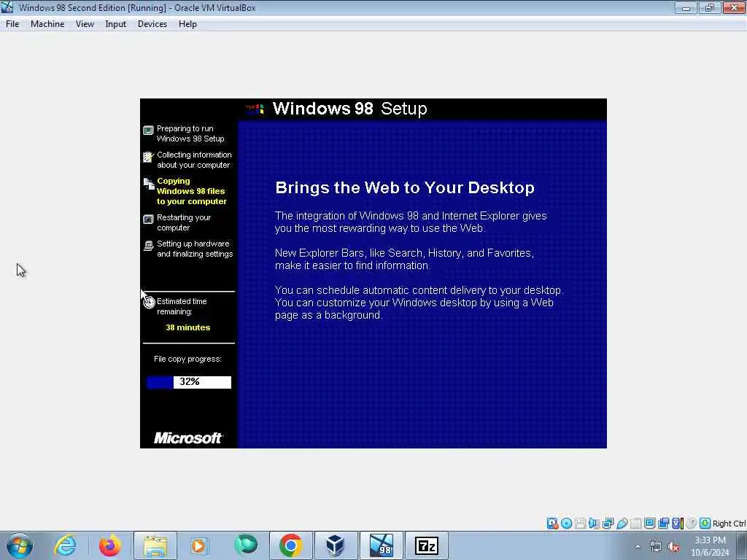Click the estimated time clock icon
Screen dimensions: 747x560
click(x=149, y=303)
